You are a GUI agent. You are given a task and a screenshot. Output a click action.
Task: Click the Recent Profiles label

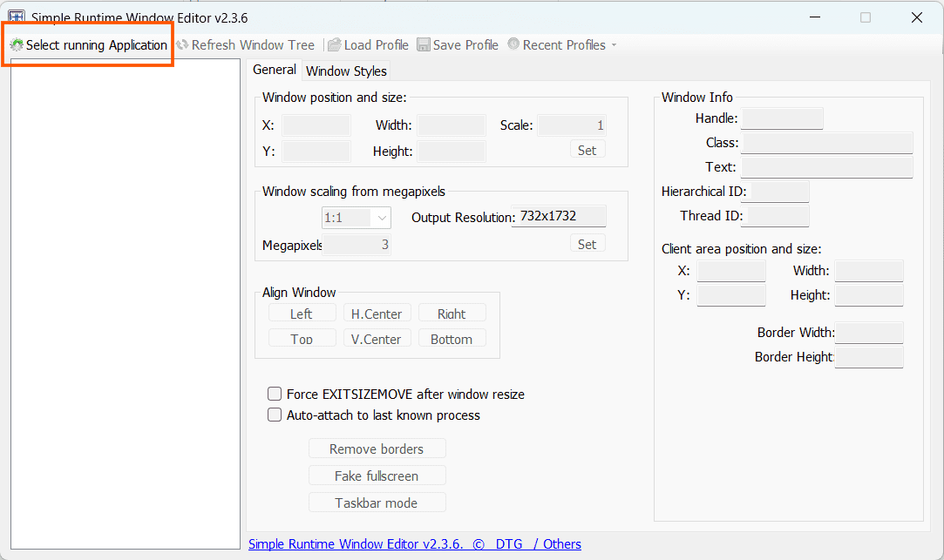564,45
